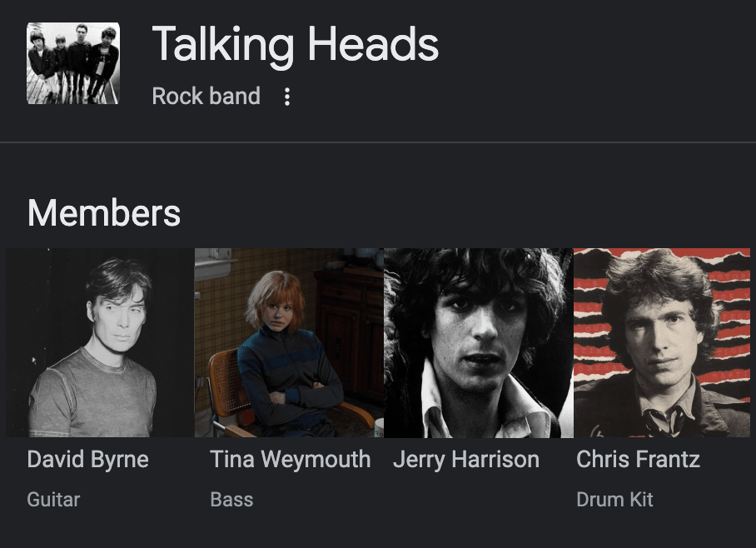The height and width of the screenshot is (548, 756).
Task: Click the Jerry Harrison member card
Action: pos(477,375)
